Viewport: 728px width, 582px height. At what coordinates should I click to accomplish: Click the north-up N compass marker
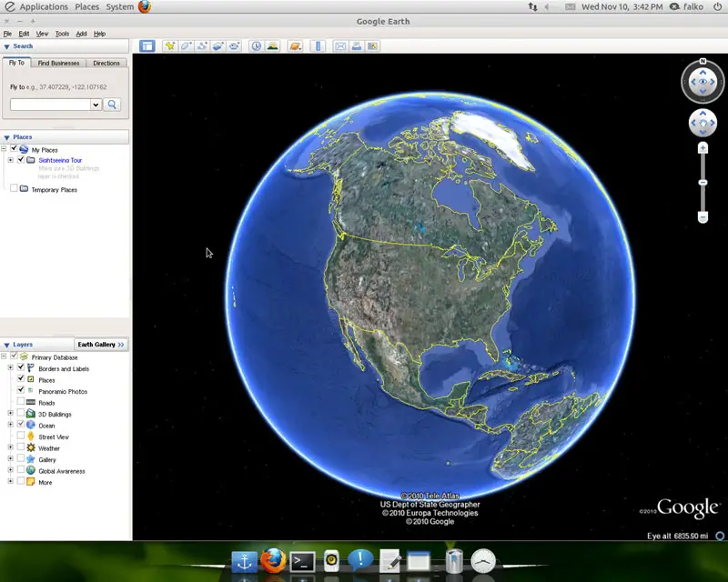[x=703, y=61]
